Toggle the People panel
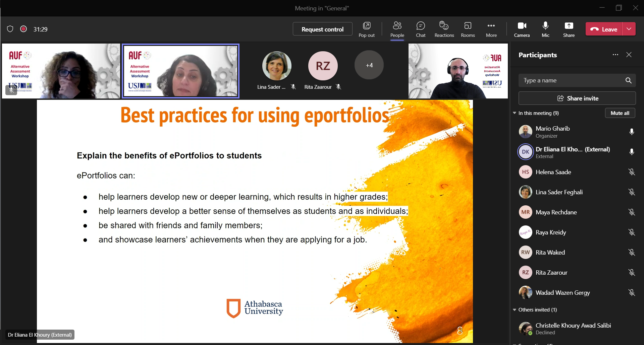The image size is (644, 345). click(x=397, y=29)
